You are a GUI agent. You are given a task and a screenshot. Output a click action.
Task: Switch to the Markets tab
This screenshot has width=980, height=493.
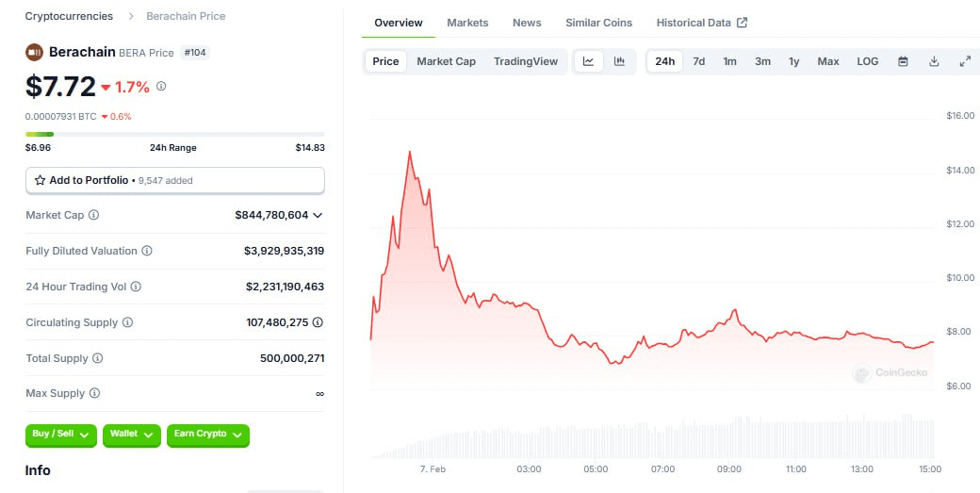tap(467, 23)
